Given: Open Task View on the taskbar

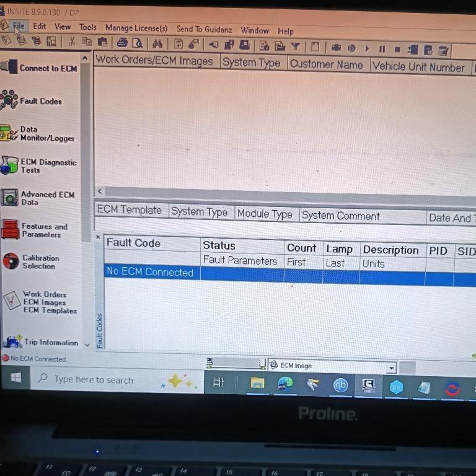Looking at the screenshot, I should click(218, 382).
